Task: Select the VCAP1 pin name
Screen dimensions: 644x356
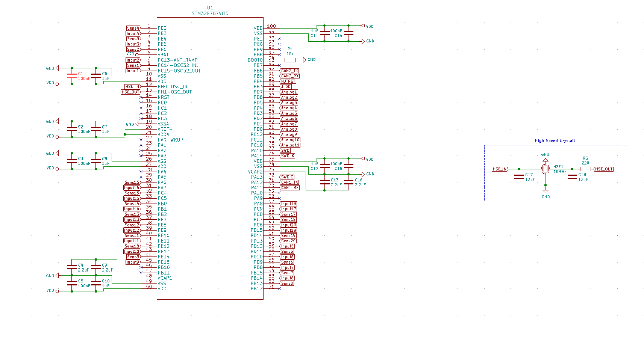Action: point(165,278)
